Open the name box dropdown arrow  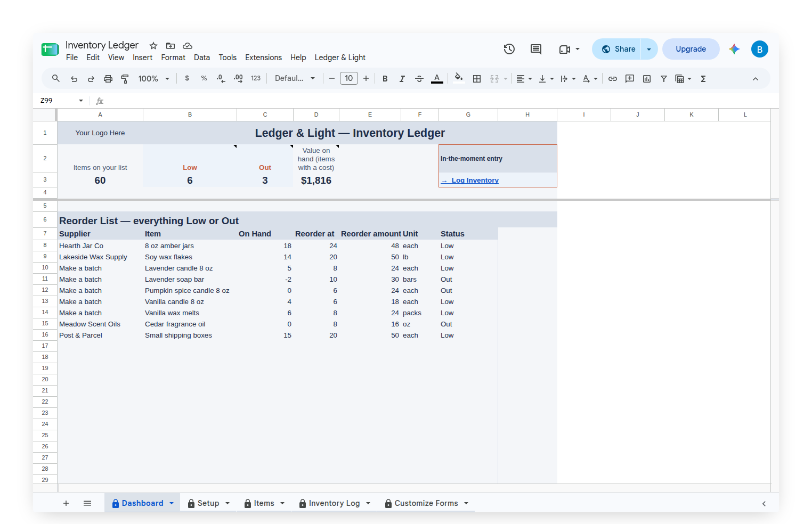(x=81, y=101)
